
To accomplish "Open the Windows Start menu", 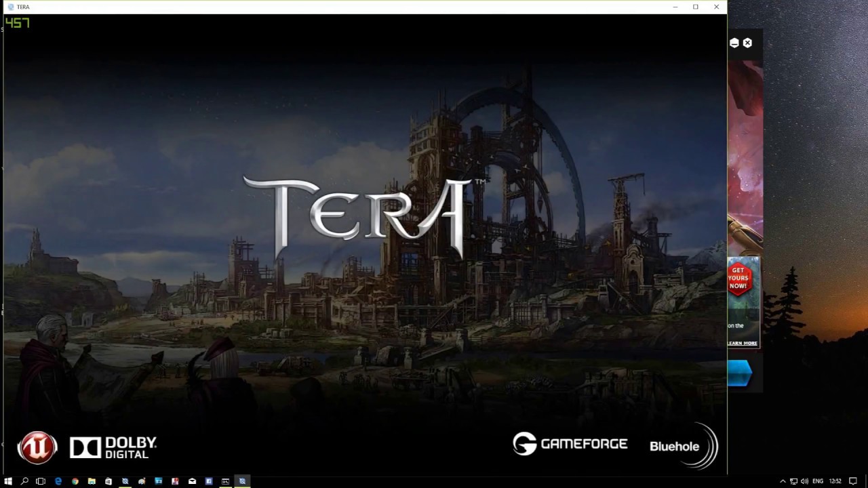I will [8, 481].
